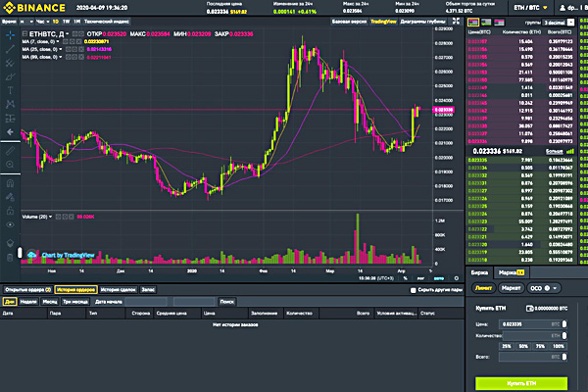The width and height of the screenshot is (588, 392).
Task: Click the back arrow in drawing toolbar
Action: click(10, 132)
